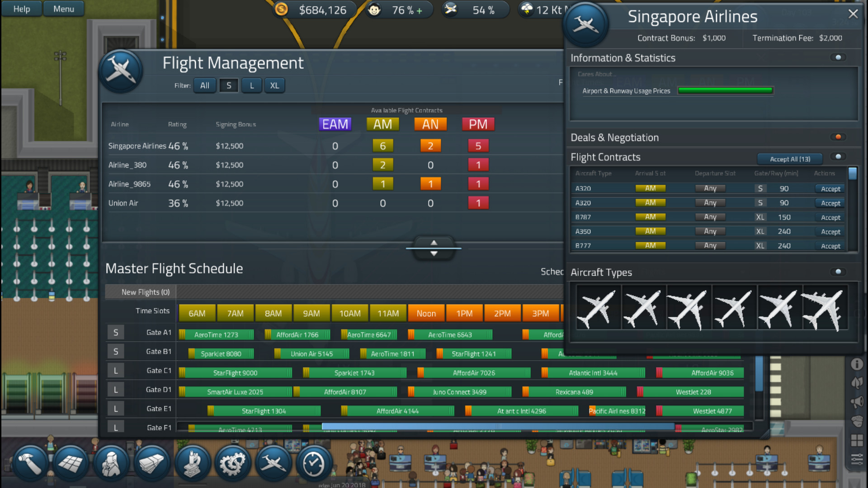The height and width of the screenshot is (488, 868).
Task: Open the sliders settings icon in sidebar
Action: [857, 459]
